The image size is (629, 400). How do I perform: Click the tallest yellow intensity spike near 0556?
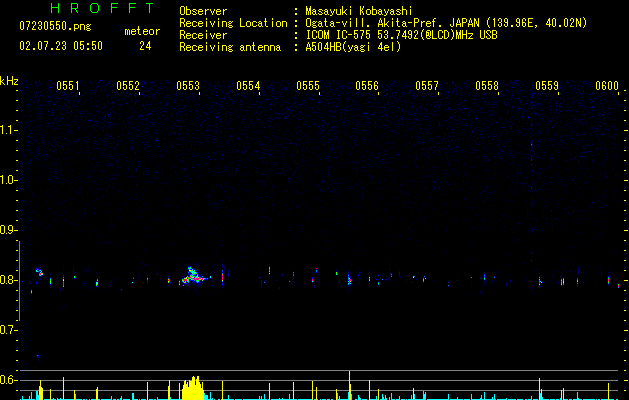(349, 385)
